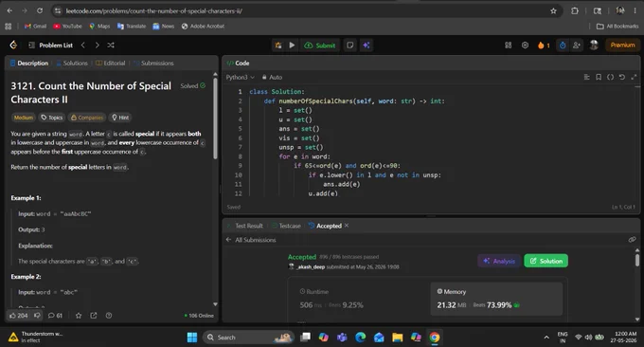
Task: Pick a random problem shuffle icon
Action: pos(111,46)
